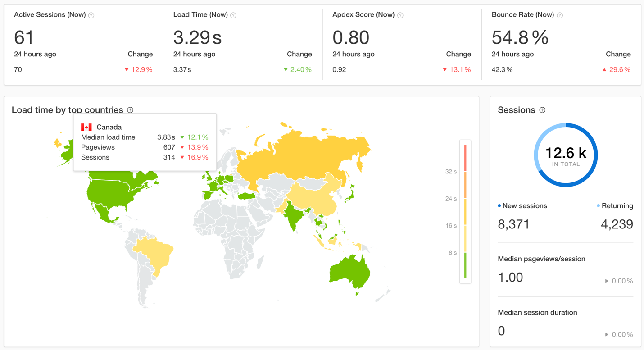Click Russia on the load time map

point(306,153)
